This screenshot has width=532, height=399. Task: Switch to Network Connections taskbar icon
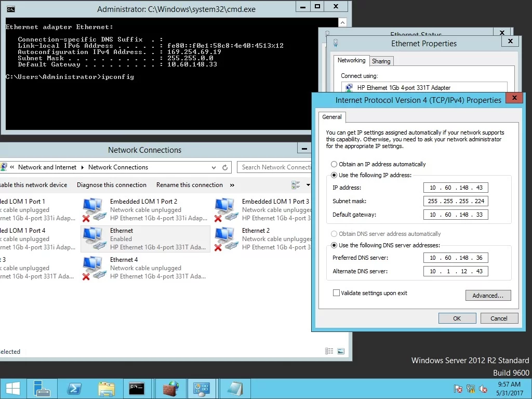click(x=202, y=389)
